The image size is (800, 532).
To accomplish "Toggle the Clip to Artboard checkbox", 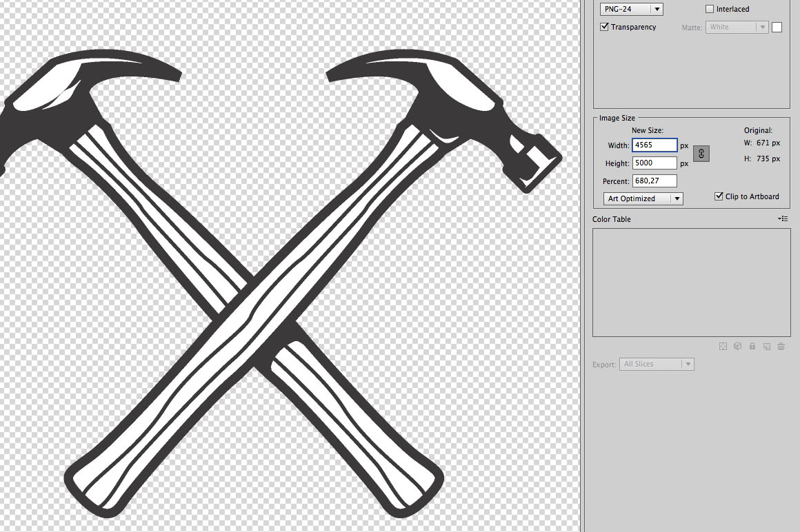I will [719, 196].
